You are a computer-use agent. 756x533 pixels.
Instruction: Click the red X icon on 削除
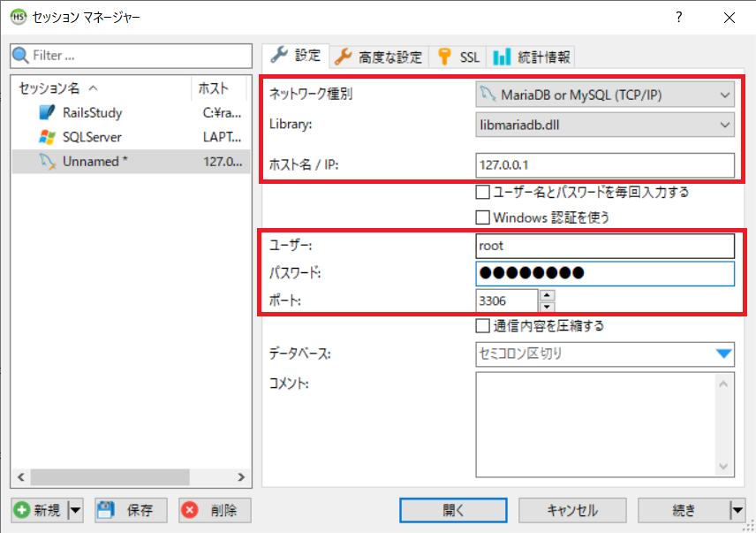point(190,510)
